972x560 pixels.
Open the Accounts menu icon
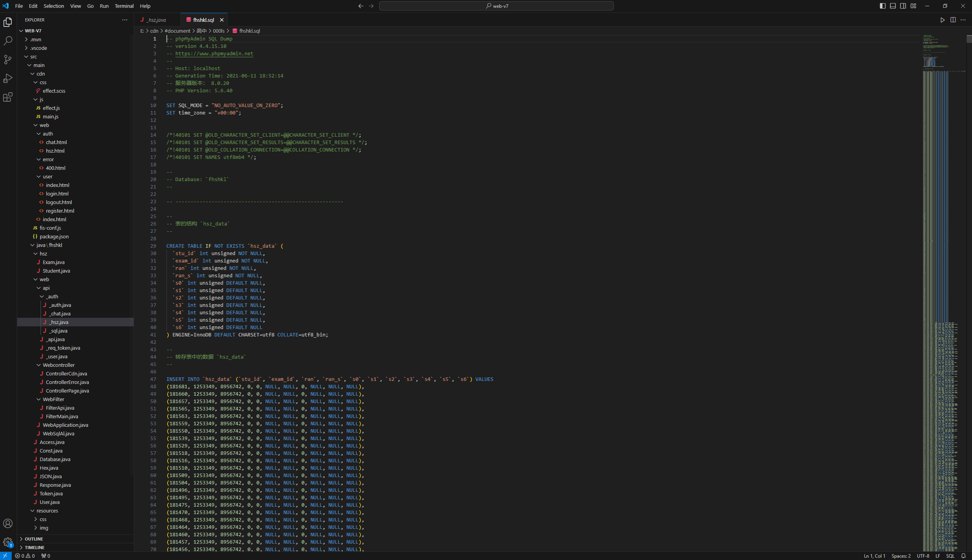[x=8, y=523]
